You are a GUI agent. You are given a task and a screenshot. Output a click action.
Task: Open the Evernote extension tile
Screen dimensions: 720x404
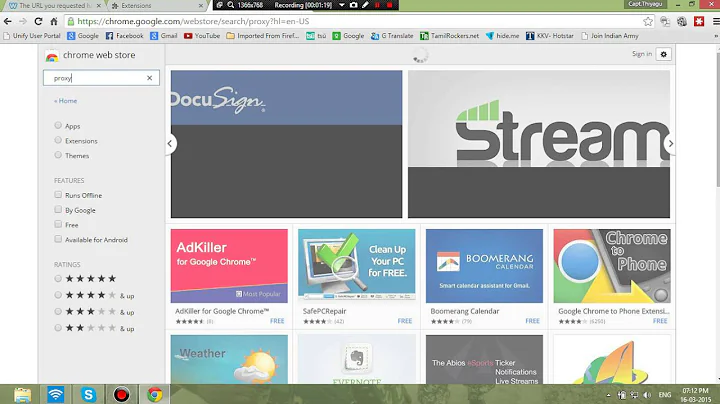[x=357, y=359]
